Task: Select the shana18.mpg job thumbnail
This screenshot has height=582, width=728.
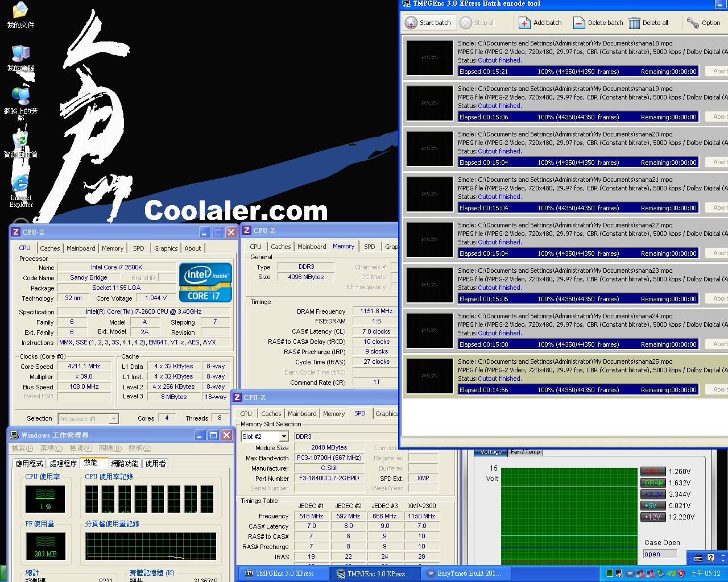Action: click(x=429, y=57)
